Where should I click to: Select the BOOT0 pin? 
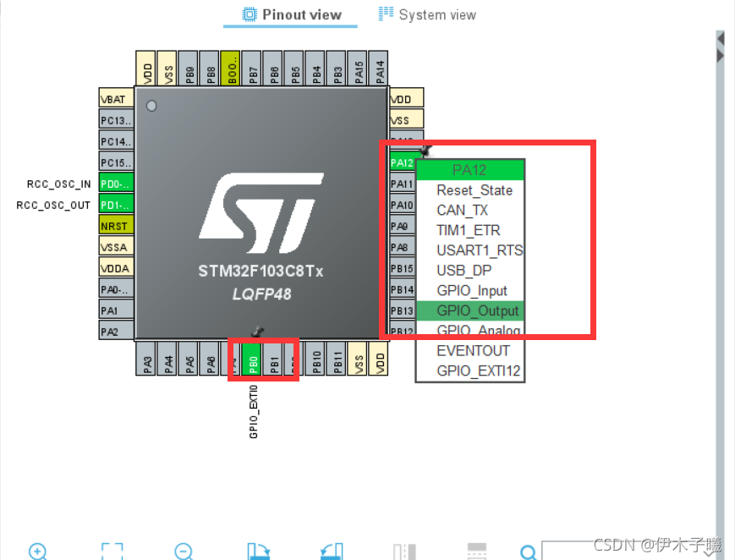pos(232,69)
